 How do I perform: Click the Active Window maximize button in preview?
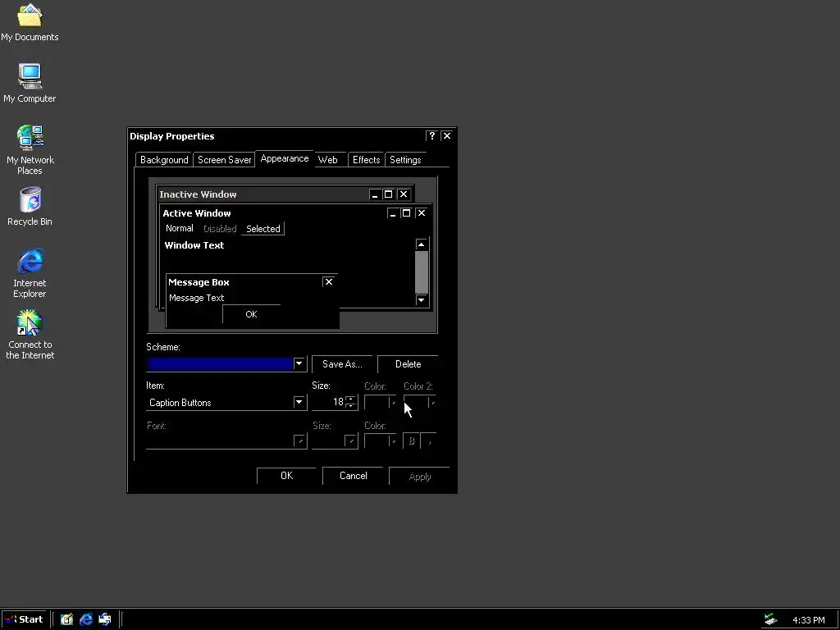(x=406, y=213)
